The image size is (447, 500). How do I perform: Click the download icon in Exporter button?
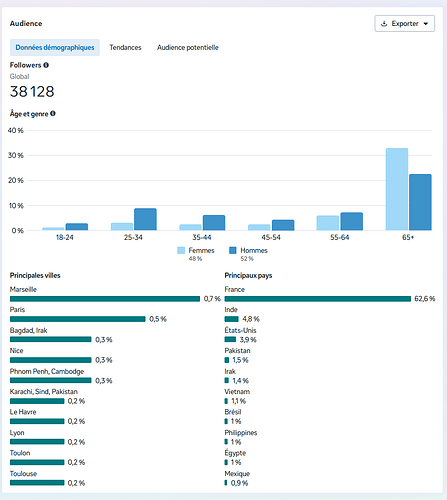pos(384,24)
